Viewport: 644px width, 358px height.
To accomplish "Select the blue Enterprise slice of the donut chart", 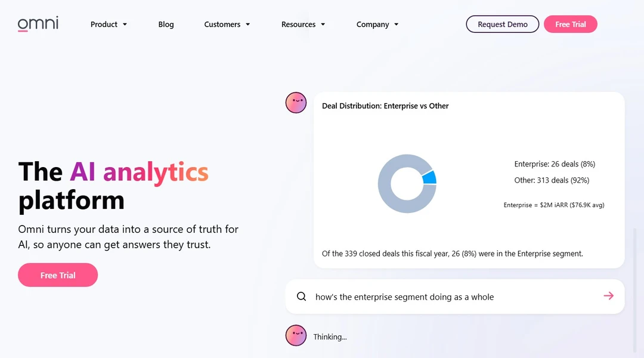I will (429, 177).
